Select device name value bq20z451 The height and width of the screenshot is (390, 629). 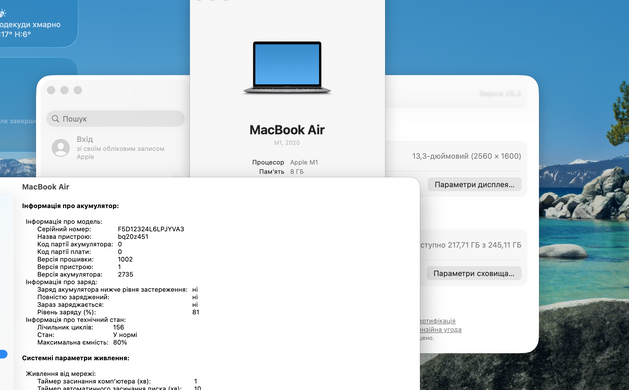[133, 237]
